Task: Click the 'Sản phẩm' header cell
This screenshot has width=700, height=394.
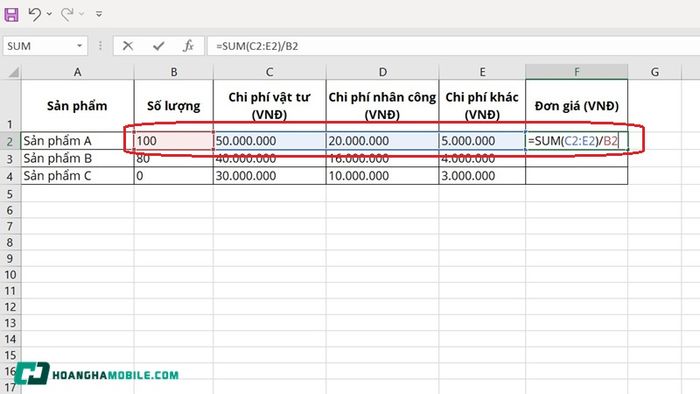Action: (78, 106)
